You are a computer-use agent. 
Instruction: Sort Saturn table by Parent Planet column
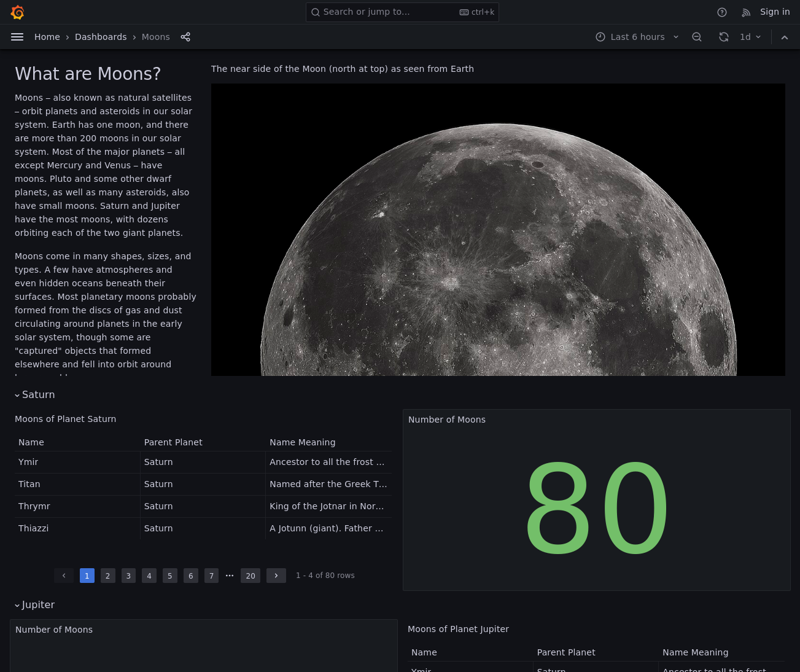173,442
